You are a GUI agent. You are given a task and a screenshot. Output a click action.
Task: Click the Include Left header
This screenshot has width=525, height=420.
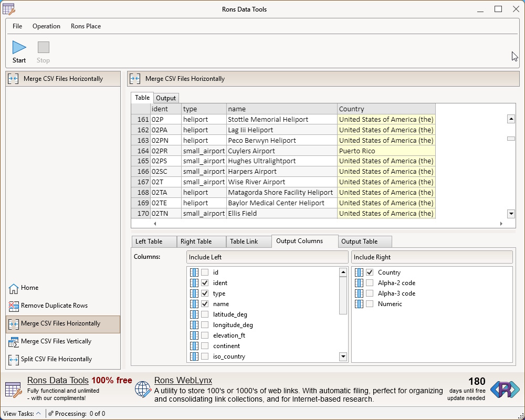click(x=267, y=257)
